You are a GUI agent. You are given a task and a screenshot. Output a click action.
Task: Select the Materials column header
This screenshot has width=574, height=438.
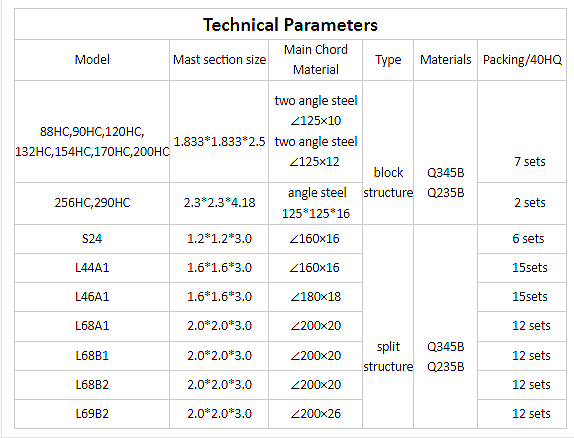(446, 60)
